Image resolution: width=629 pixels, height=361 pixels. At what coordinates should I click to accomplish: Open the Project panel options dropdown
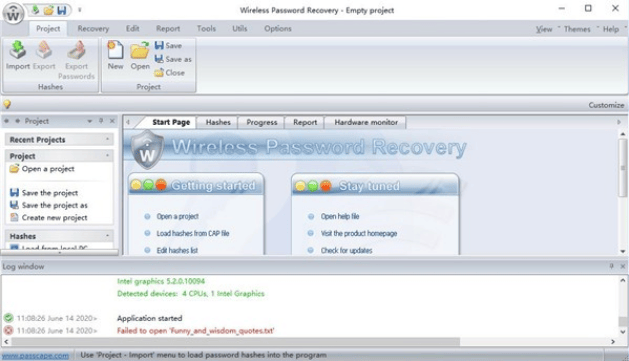(x=89, y=121)
